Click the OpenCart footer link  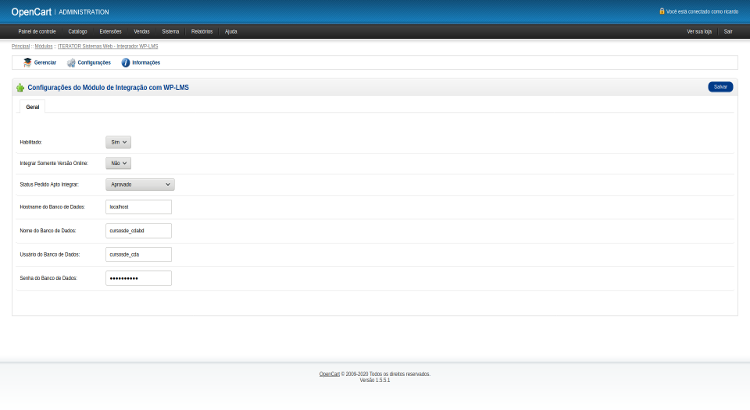[x=329, y=374]
